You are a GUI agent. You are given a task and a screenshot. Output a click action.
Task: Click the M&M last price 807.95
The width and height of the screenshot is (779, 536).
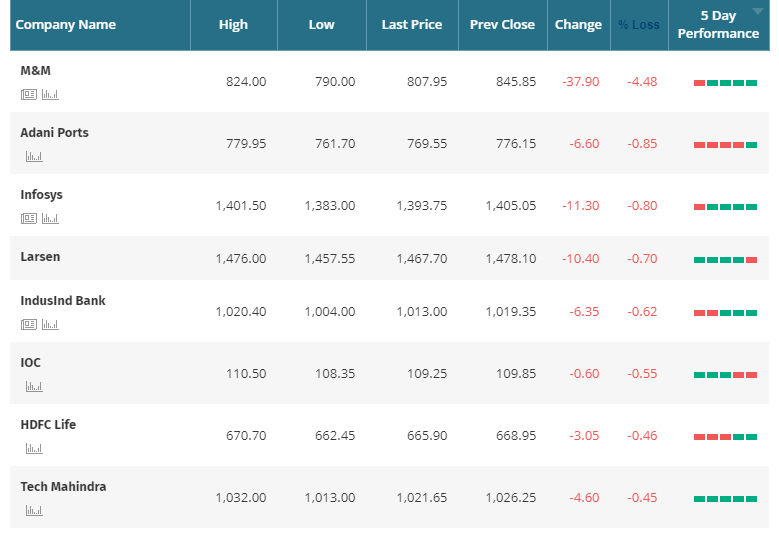(427, 81)
